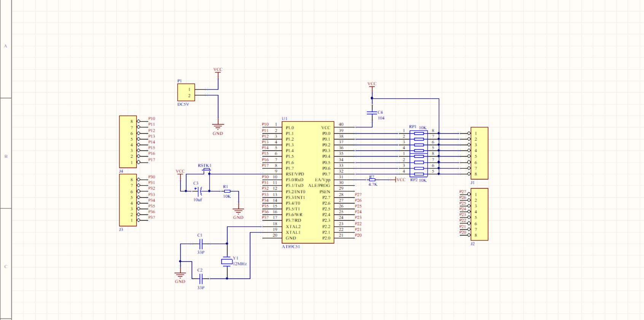Click the 'P20' net label beside J2
The image size is (644, 320).
click(463, 232)
